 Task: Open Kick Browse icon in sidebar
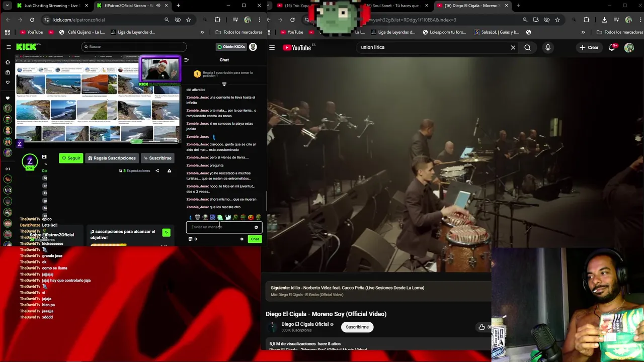point(8,72)
